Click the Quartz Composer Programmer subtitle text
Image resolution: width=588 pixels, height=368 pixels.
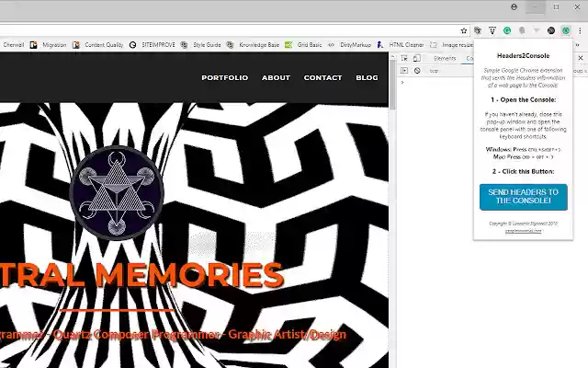click(x=137, y=334)
